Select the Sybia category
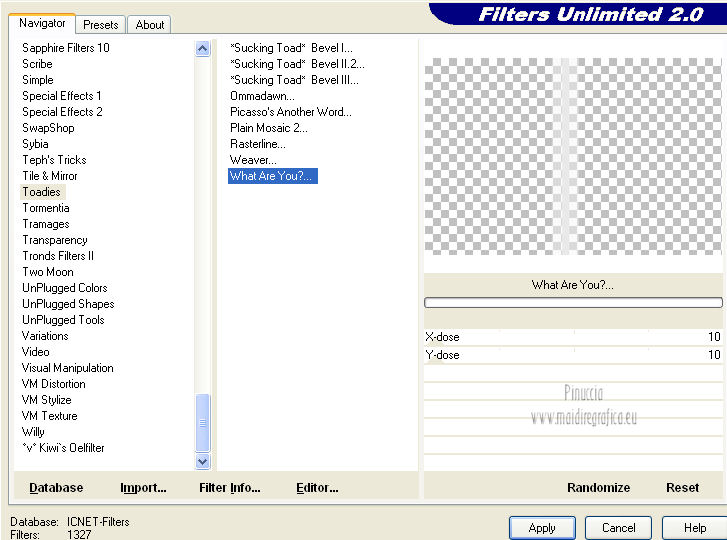The width and height of the screenshot is (727, 540). pyautogui.click(x=35, y=144)
